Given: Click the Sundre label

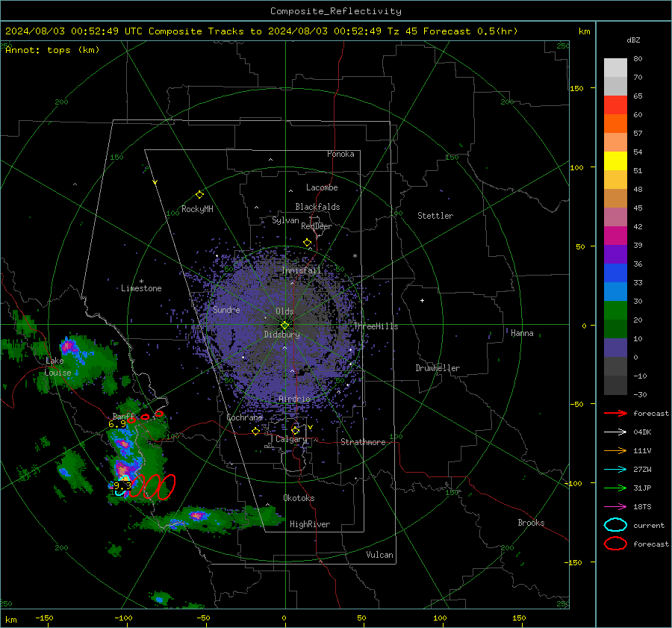Looking at the screenshot, I should (226, 309).
